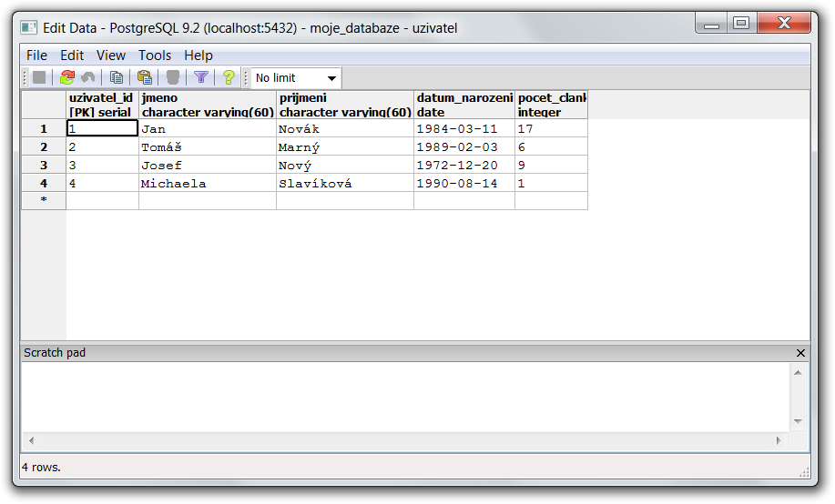Open the Tools menu
The image size is (835, 504).
[x=155, y=55]
